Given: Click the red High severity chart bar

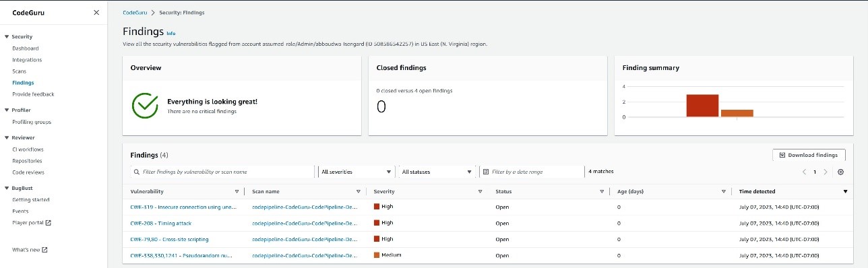Looking at the screenshot, I should [702, 106].
